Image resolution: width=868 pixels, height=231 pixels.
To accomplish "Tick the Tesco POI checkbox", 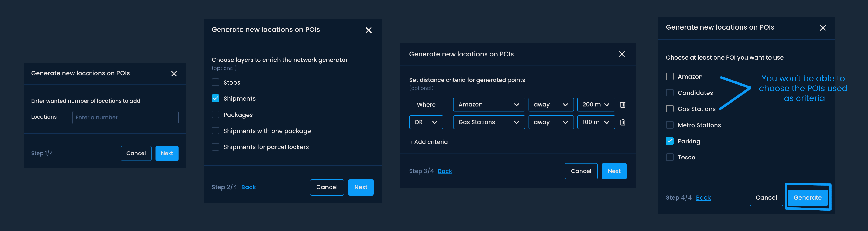I will (669, 157).
